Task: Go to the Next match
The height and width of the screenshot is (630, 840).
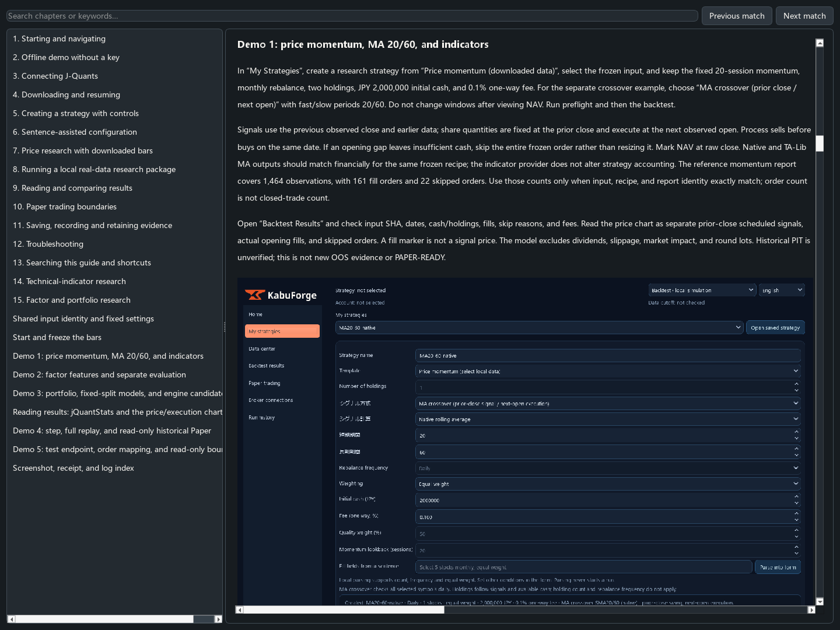Action: tap(804, 16)
